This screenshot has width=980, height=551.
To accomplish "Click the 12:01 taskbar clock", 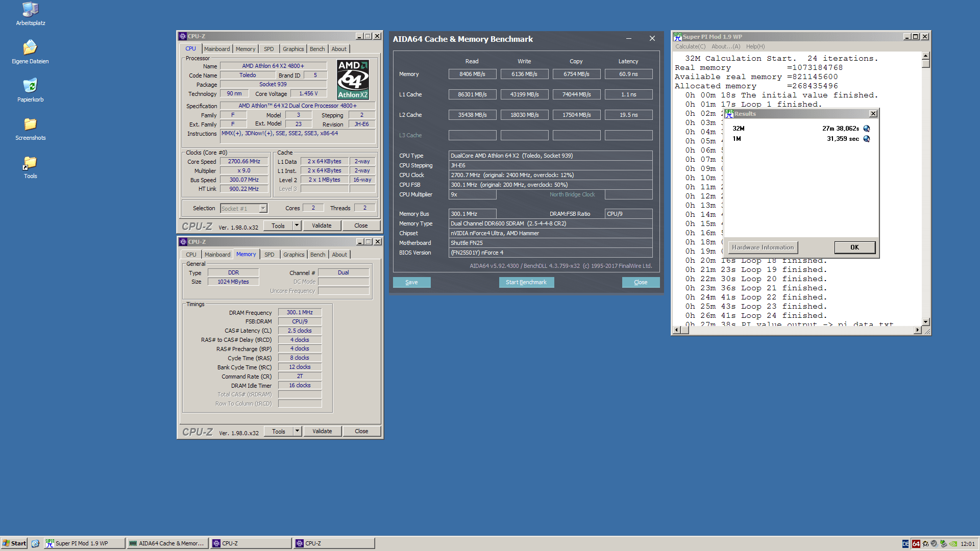I will (x=968, y=544).
